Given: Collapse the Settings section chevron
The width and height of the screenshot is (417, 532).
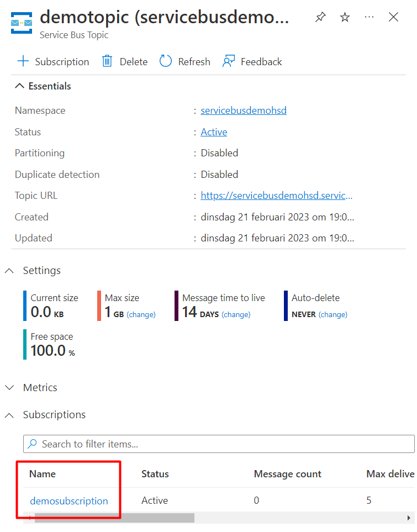Looking at the screenshot, I should [x=9, y=271].
